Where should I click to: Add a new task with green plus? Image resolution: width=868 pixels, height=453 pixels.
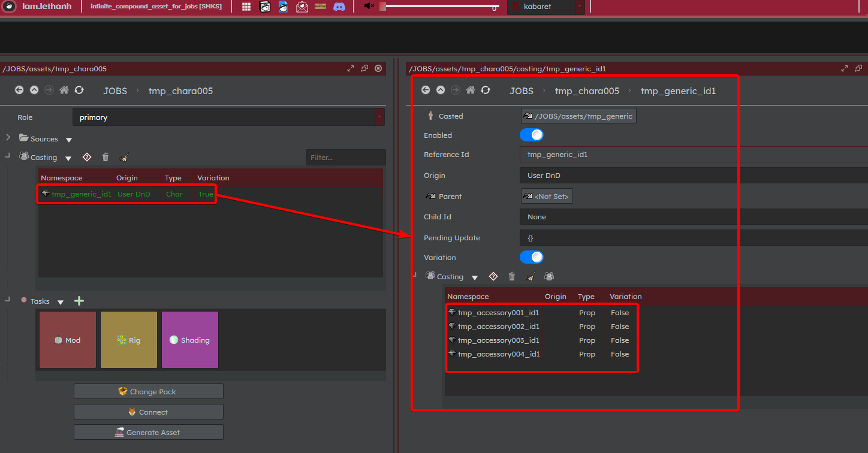coord(79,301)
